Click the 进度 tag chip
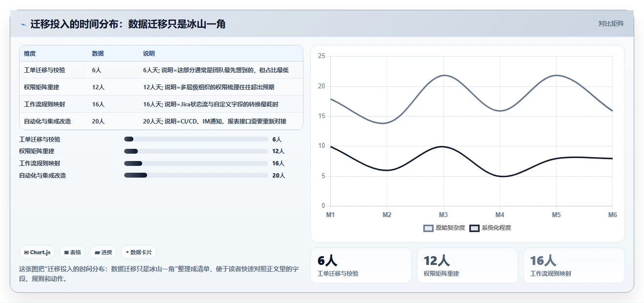This screenshot has height=303, width=644. coord(103,252)
